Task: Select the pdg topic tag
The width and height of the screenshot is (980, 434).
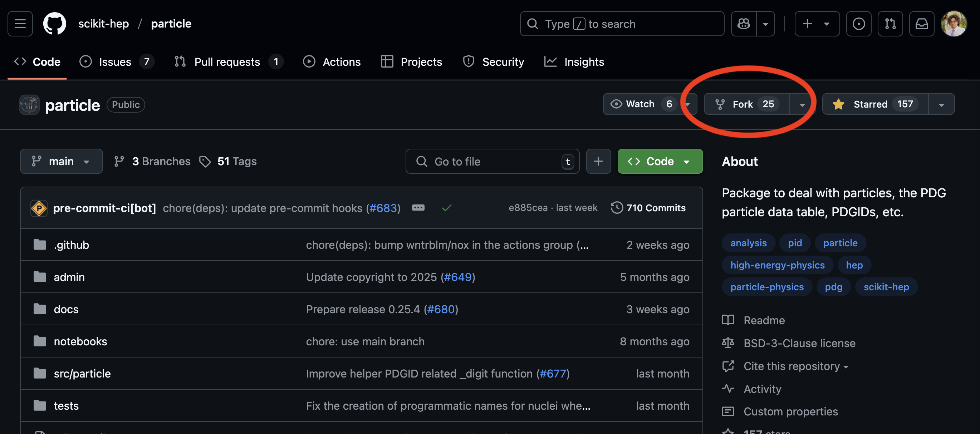Action: pos(833,287)
